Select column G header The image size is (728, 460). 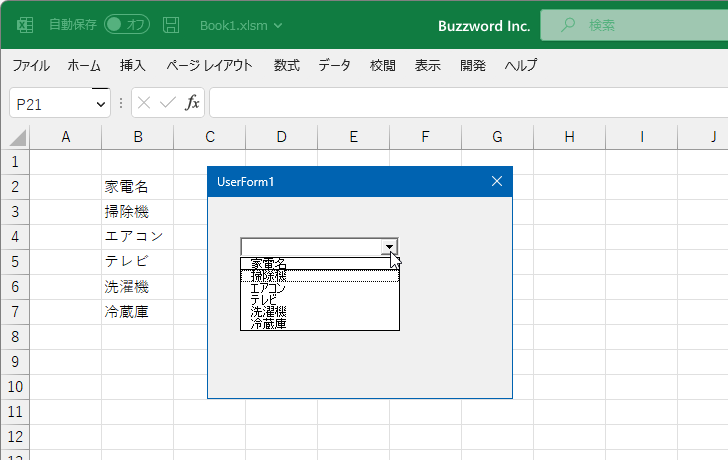point(498,137)
